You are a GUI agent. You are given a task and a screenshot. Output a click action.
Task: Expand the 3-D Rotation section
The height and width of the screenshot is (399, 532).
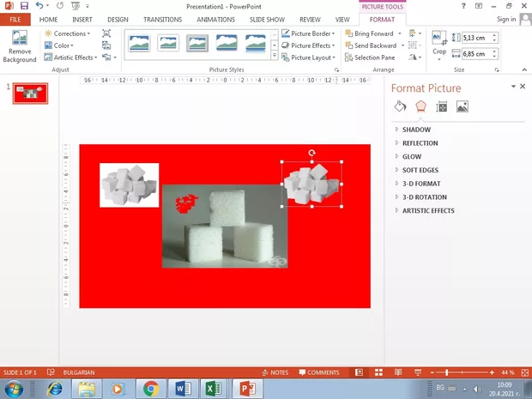click(x=424, y=197)
